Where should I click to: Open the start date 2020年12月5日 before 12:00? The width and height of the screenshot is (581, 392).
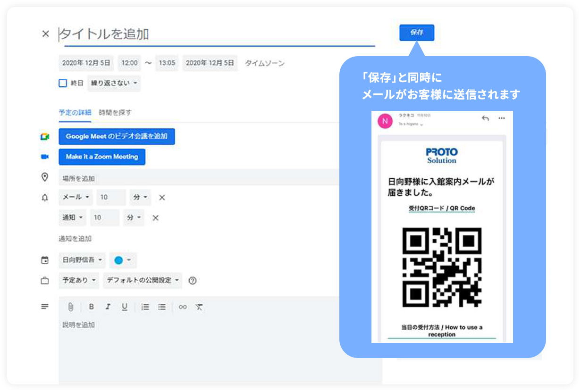coord(86,63)
